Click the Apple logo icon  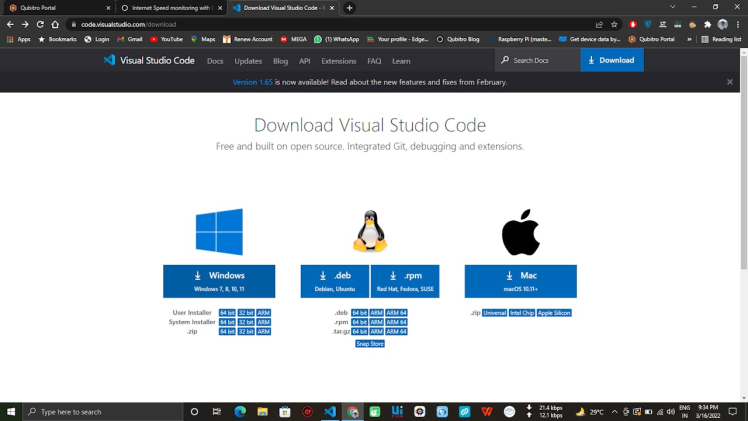tap(520, 233)
